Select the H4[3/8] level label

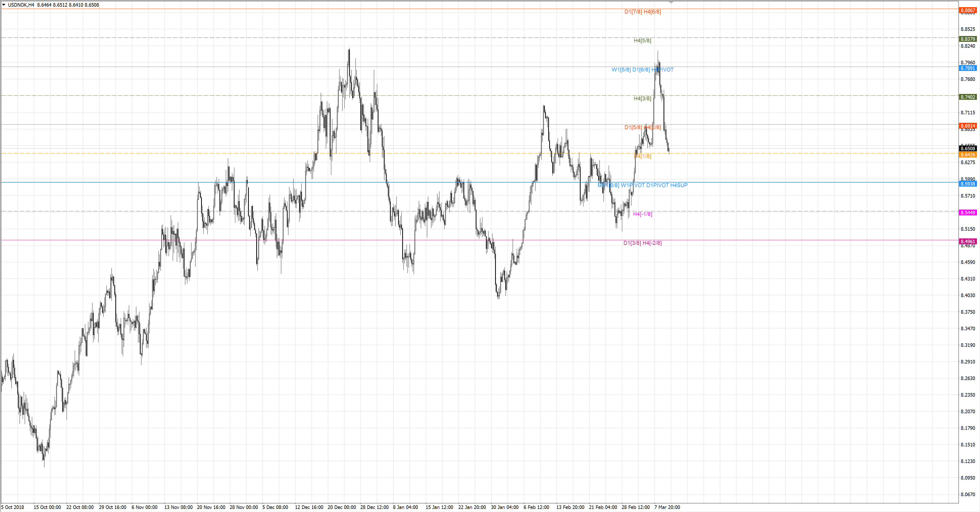coord(642,99)
